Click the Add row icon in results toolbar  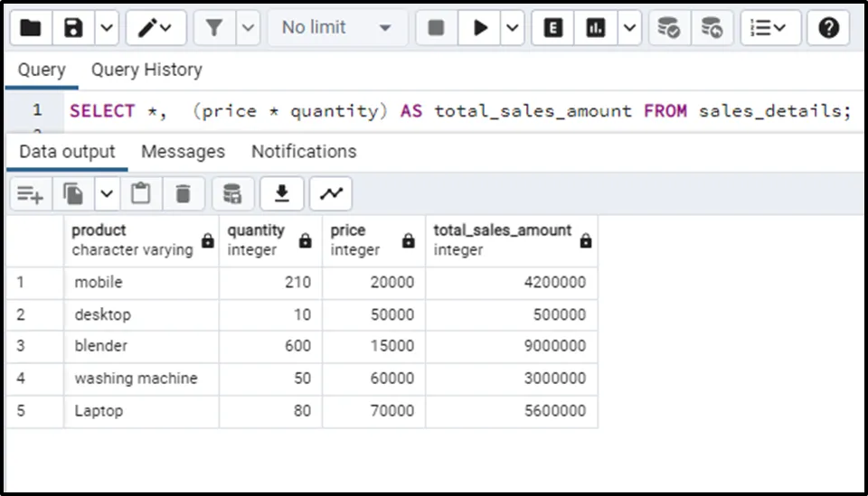point(30,193)
